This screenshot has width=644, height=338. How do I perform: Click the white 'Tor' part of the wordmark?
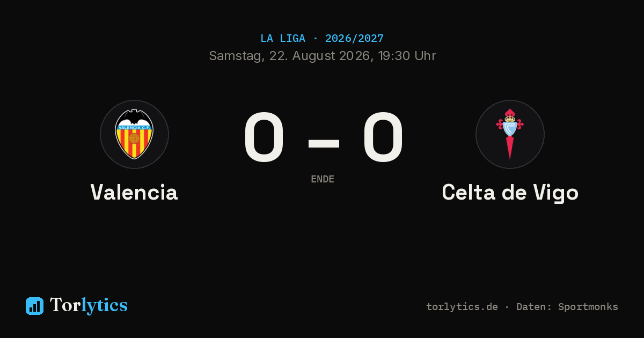coord(65,305)
